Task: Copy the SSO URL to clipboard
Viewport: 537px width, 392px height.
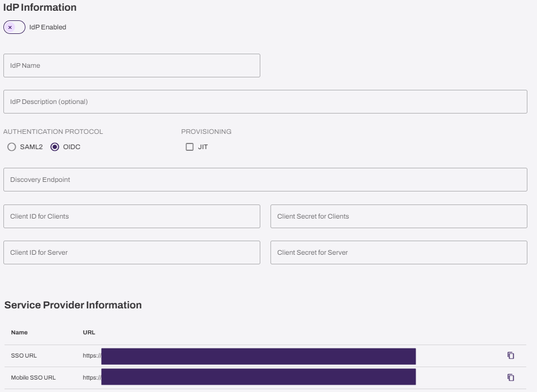Action: pos(510,355)
